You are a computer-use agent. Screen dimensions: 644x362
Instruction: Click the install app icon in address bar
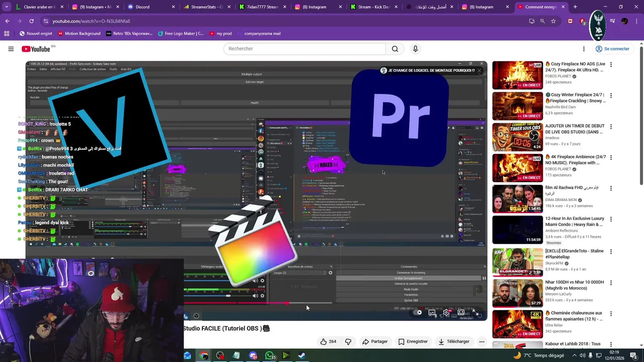tap(532, 21)
